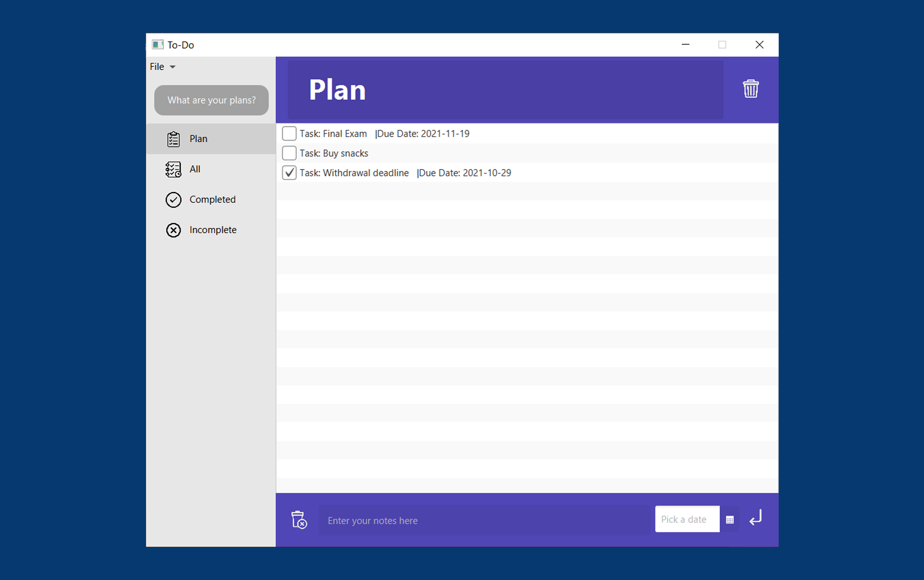Open the calendar date picker icon
Image resolution: width=924 pixels, height=580 pixels.
point(730,520)
